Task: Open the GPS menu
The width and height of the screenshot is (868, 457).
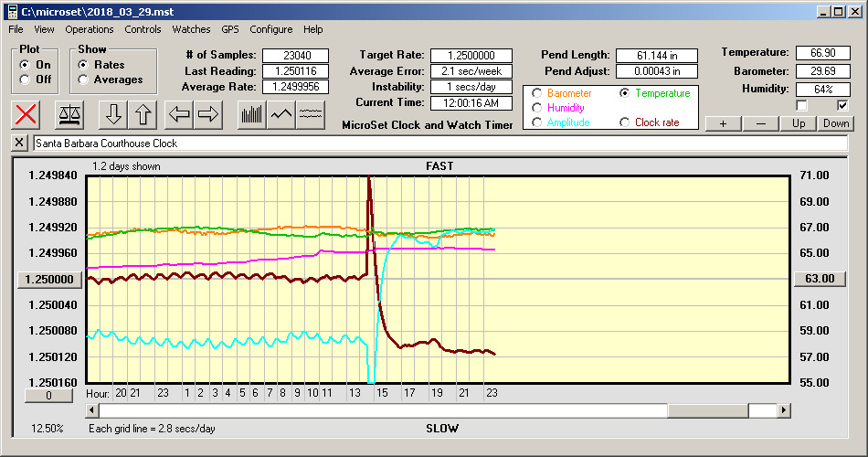Action: (x=229, y=29)
